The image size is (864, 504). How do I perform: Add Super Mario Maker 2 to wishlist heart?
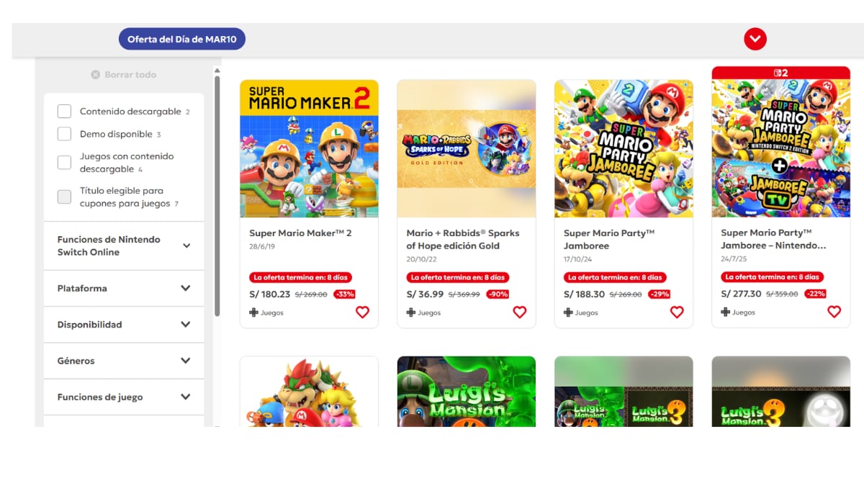[362, 312]
